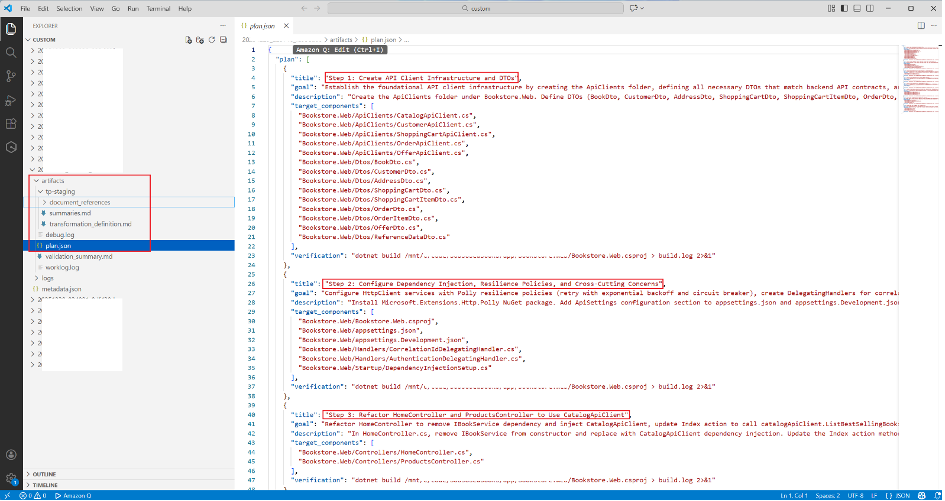This screenshot has height=501, width=945.
Task: Click the New File icon in Explorer
Action: tap(188, 40)
